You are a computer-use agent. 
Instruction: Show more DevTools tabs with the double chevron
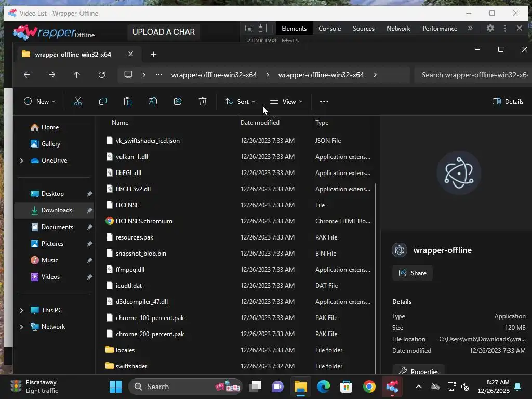[x=470, y=29]
